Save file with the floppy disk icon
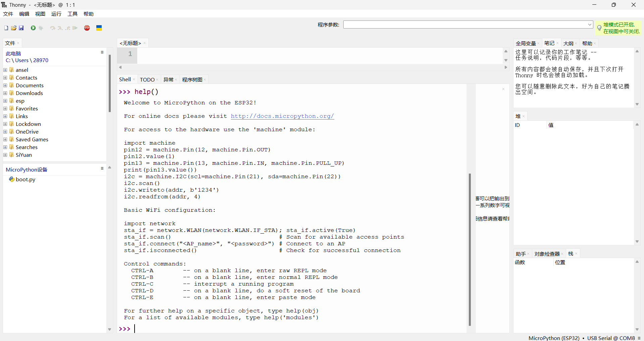644x341 pixels. click(21, 28)
